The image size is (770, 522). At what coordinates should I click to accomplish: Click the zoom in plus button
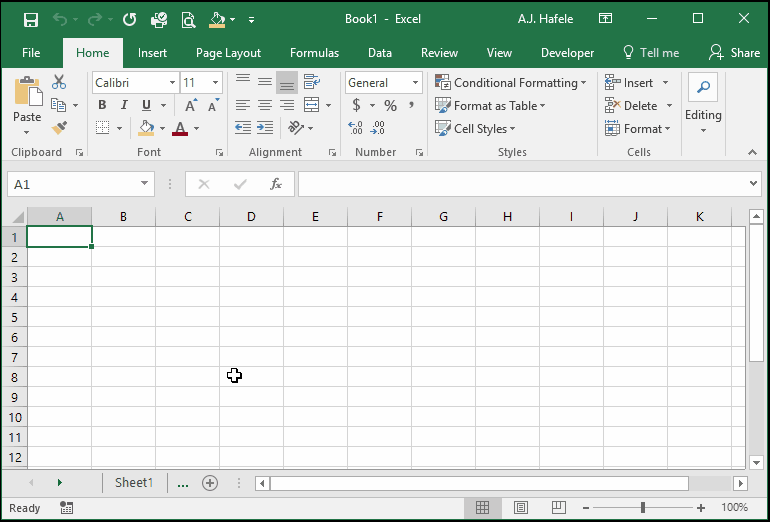[701, 508]
